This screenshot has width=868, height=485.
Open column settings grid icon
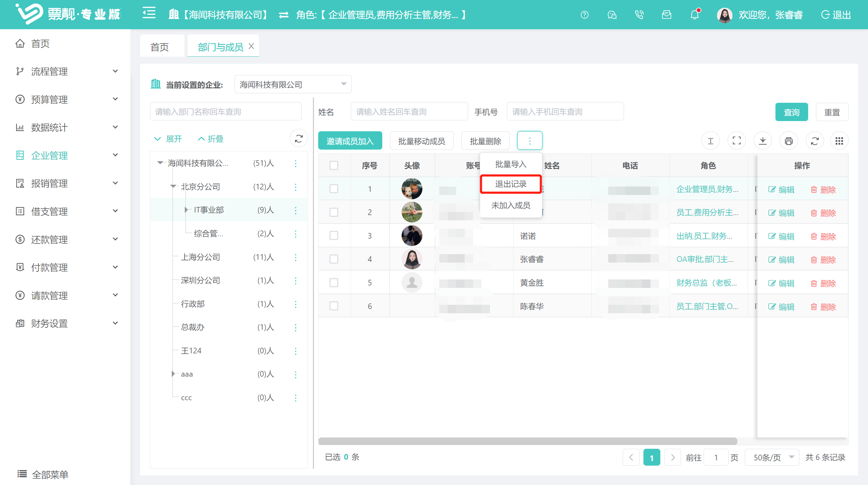coord(839,141)
